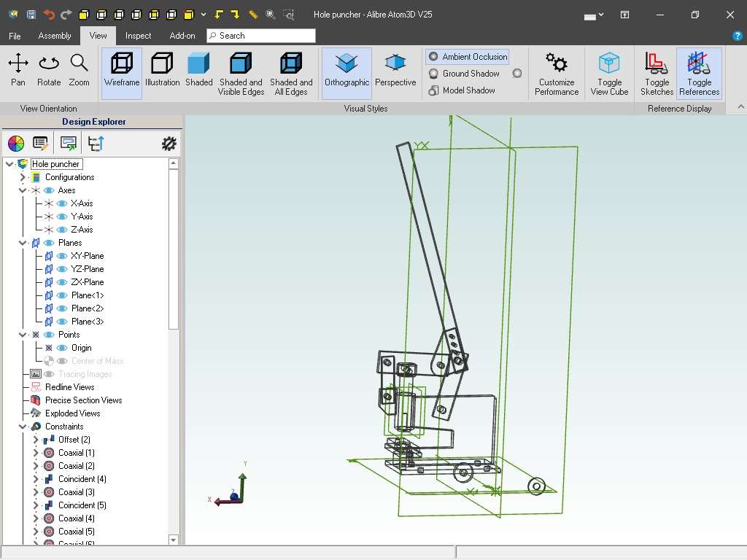Click into the Search field

261,36
